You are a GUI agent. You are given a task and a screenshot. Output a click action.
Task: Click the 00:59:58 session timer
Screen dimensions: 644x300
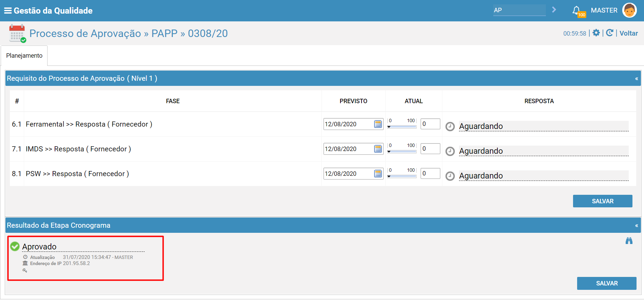click(x=575, y=34)
